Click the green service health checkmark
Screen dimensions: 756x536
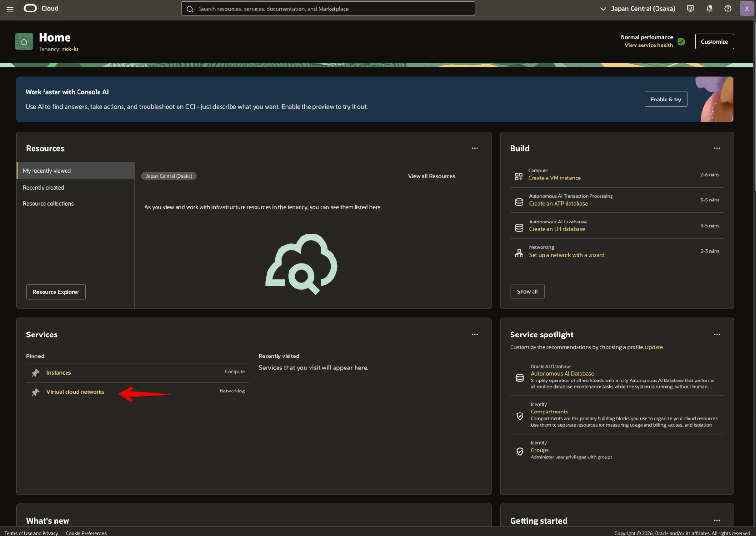(x=681, y=42)
